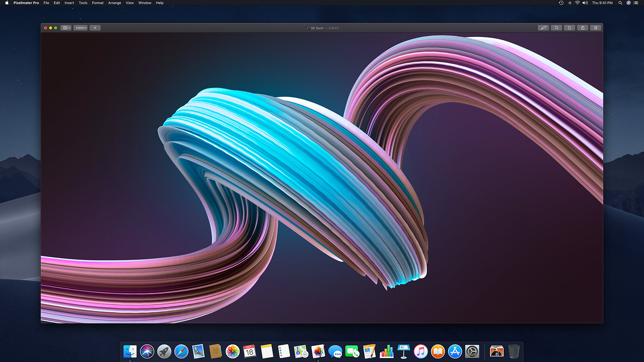The image size is (644, 362).
Task: Select the Paint tool in the toolbar
Action: tap(543, 28)
